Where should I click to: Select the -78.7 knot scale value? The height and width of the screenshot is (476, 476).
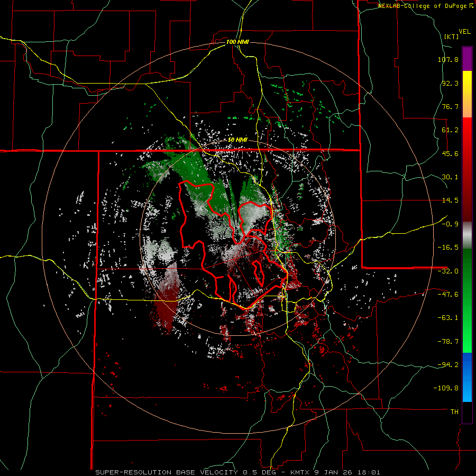(x=448, y=342)
